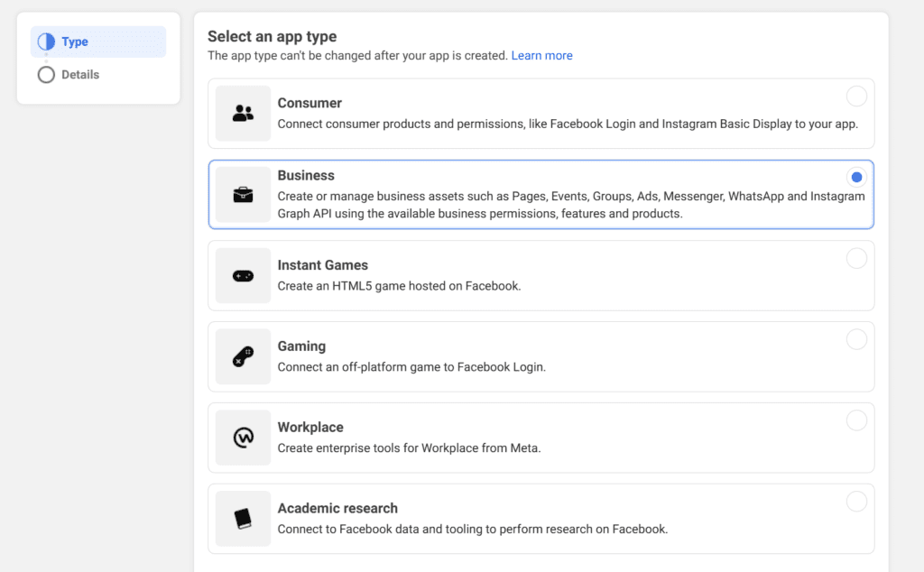Click the Academic research book icon

pos(243,519)
